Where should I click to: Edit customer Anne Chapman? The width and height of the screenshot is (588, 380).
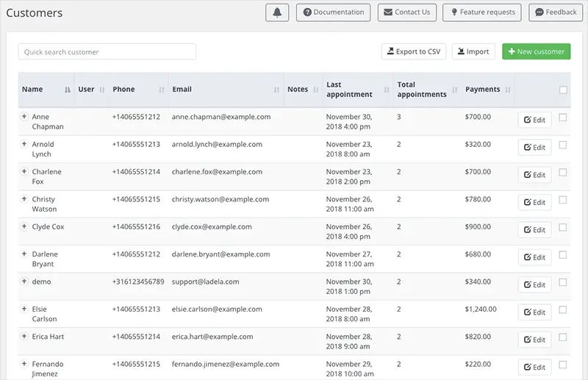coord(535,120)
